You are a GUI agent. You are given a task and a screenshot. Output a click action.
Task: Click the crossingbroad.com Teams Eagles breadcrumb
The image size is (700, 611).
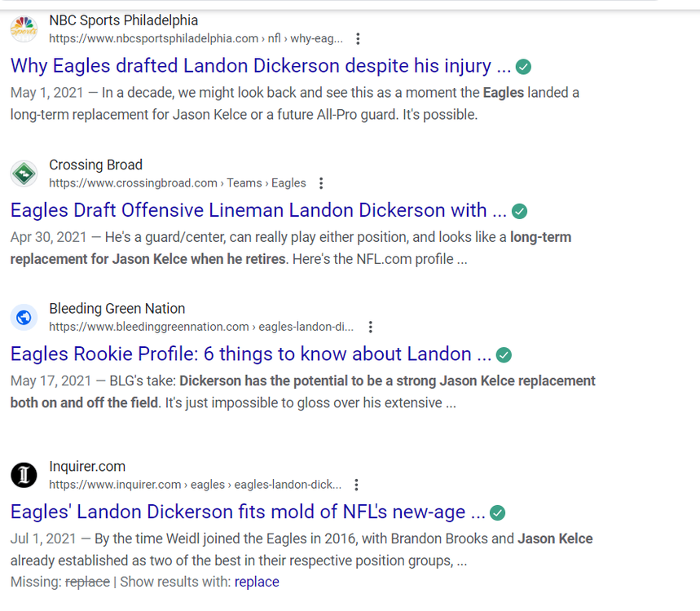click(x=177, y=183)
